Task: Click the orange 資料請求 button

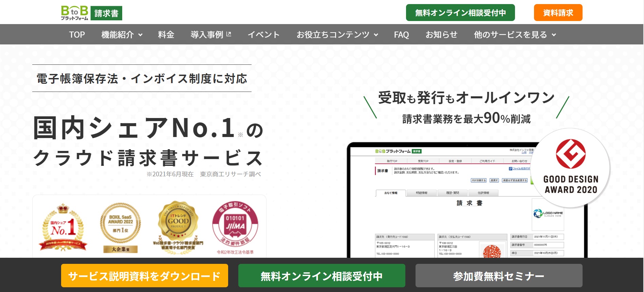Action: tap(558, 13)
